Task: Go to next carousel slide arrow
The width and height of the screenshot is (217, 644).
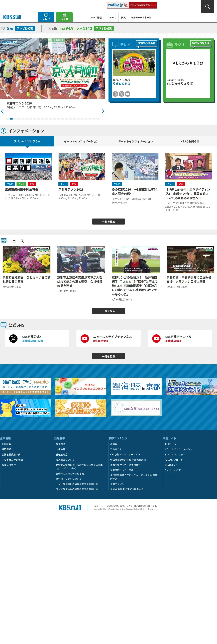Action: 103,111
